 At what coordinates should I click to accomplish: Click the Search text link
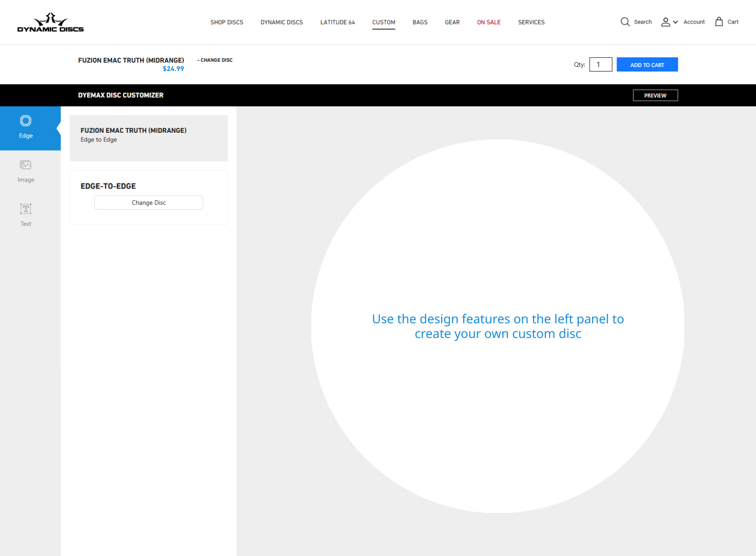pos(643,22)
